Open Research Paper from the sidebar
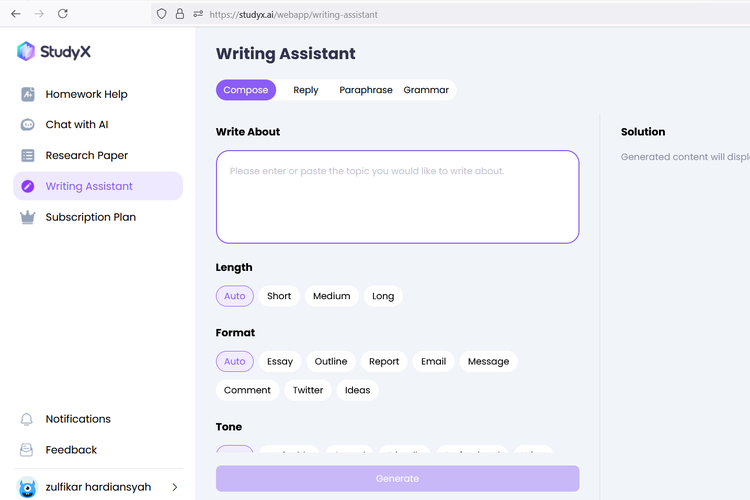This screenshot has height=500, width=750. 98,156
